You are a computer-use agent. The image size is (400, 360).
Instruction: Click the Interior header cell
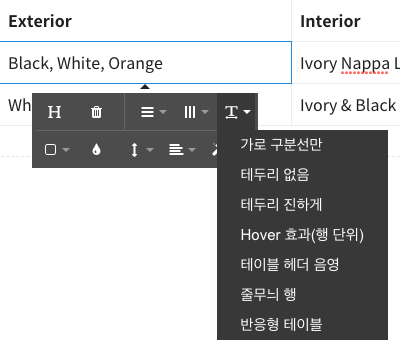tap(346, 21)
